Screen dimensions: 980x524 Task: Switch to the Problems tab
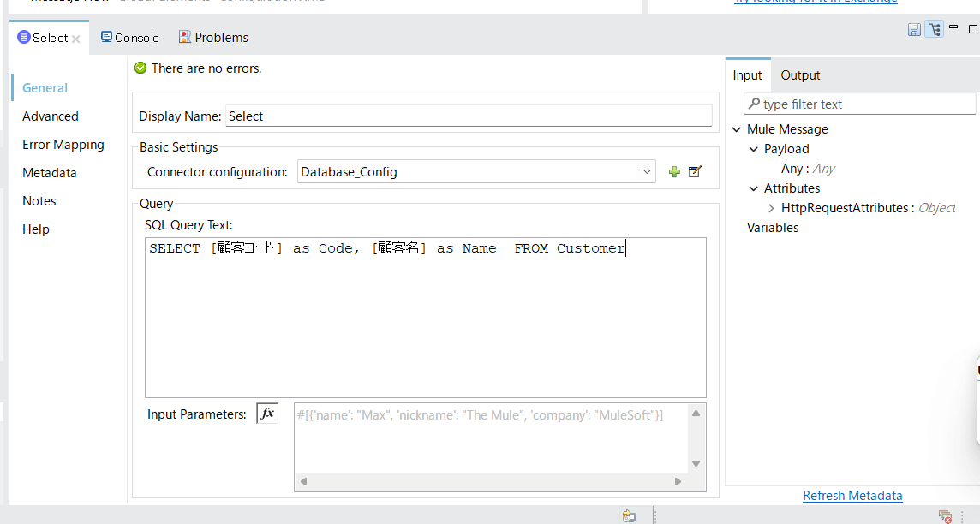(214, 38)
